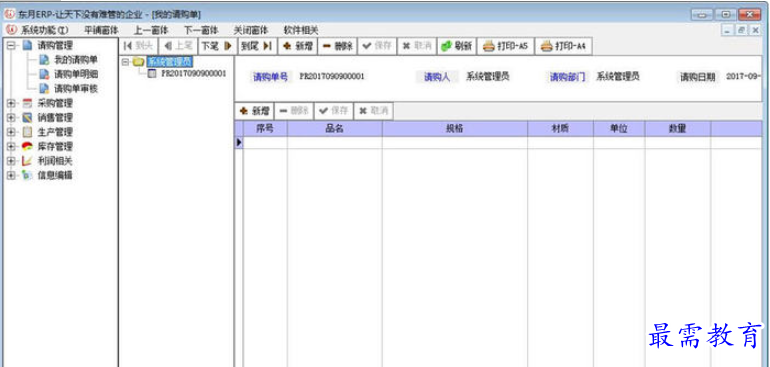The image size is (770, 367).
Task: Collapse the 请购管理 tree node
Action: [11, 46]
